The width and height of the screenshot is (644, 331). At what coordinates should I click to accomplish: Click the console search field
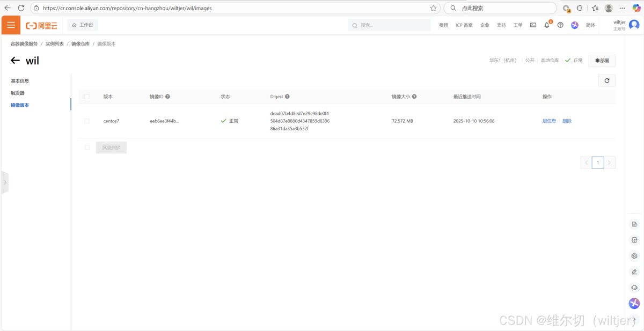[x=389, y=25]
